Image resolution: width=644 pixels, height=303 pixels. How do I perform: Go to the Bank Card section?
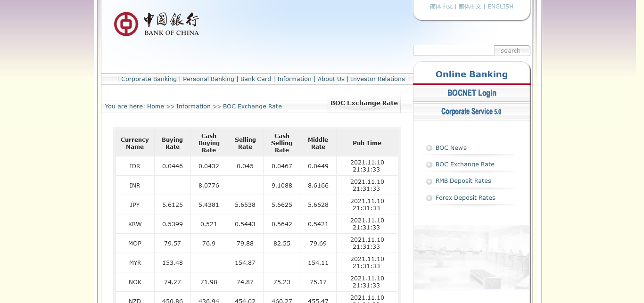(x=256, y=79)
